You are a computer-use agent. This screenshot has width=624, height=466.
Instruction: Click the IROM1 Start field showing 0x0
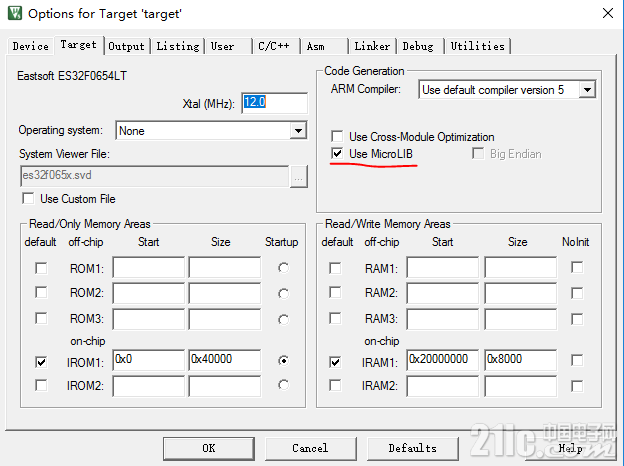coord(148,360)
